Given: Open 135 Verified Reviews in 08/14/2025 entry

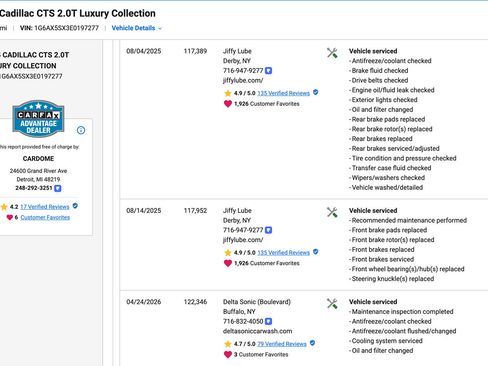Looking at the screenshot, I should click(x=284, y=253).
